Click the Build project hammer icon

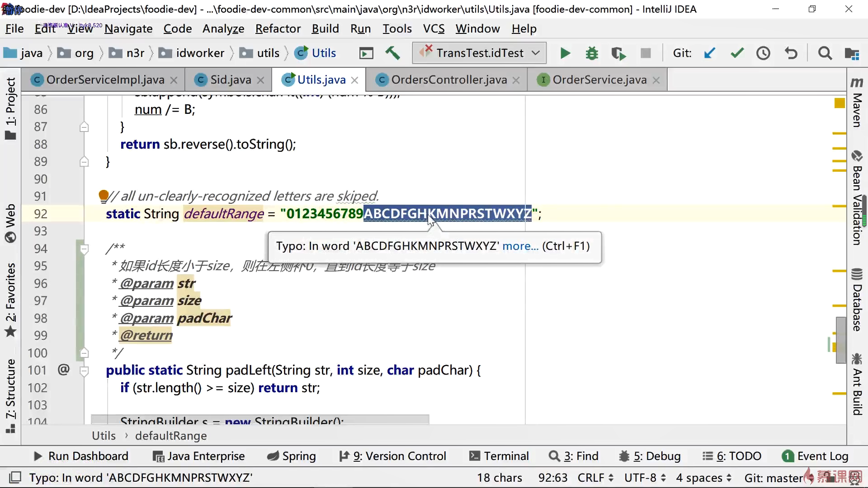[x=392, y=53]
